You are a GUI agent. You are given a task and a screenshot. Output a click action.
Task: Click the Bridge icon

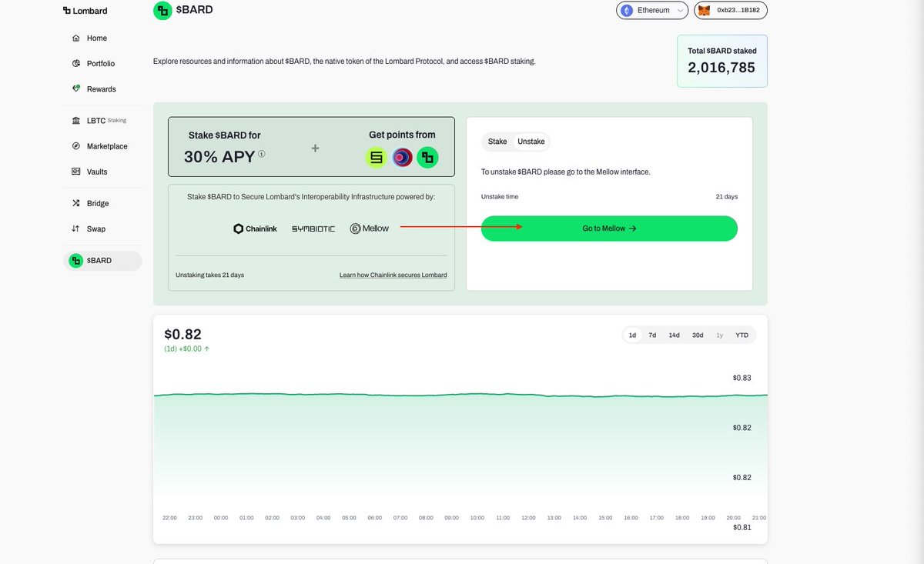click(x=75, y=202)
